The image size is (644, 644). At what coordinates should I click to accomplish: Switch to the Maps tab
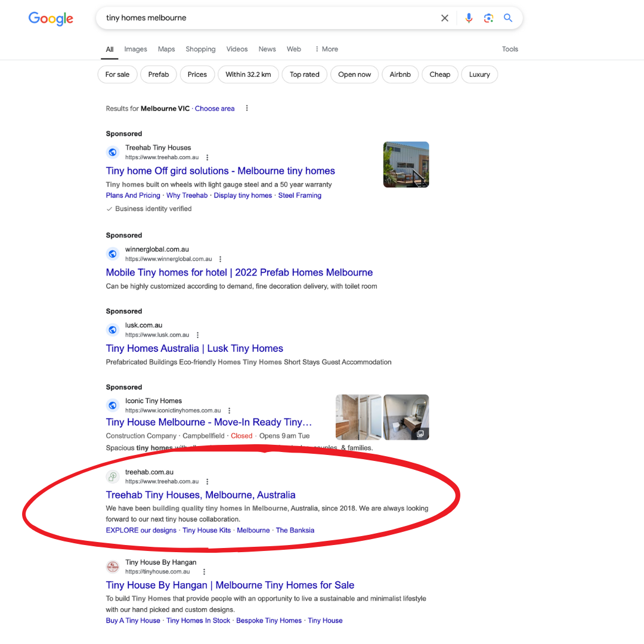[x=166, y=49]
